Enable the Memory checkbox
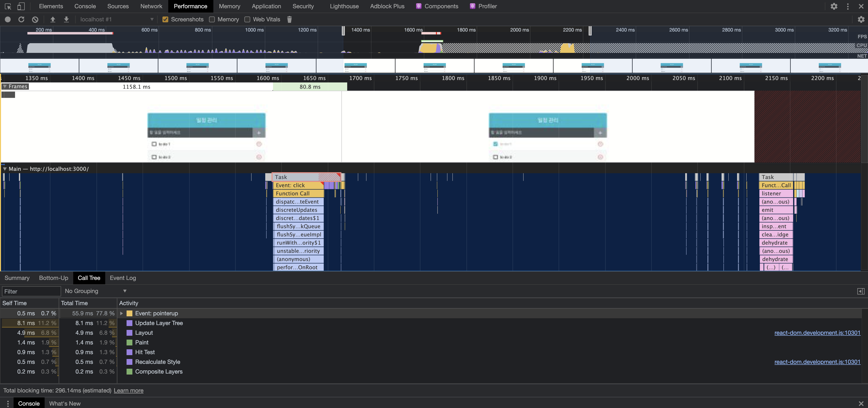The width and height of the screenshot is (868, 408). click(212, 20)
